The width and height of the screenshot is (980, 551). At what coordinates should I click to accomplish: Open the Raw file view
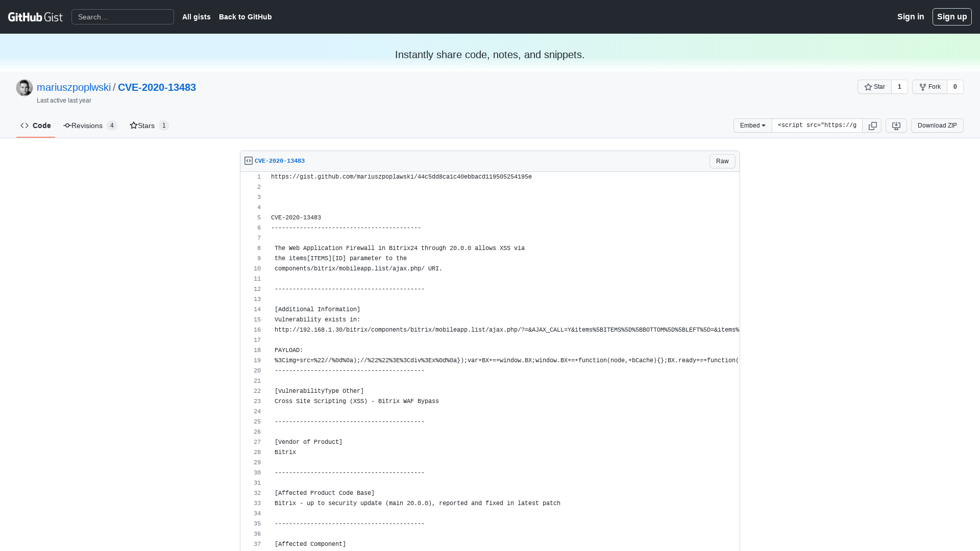tap(722, 161)
